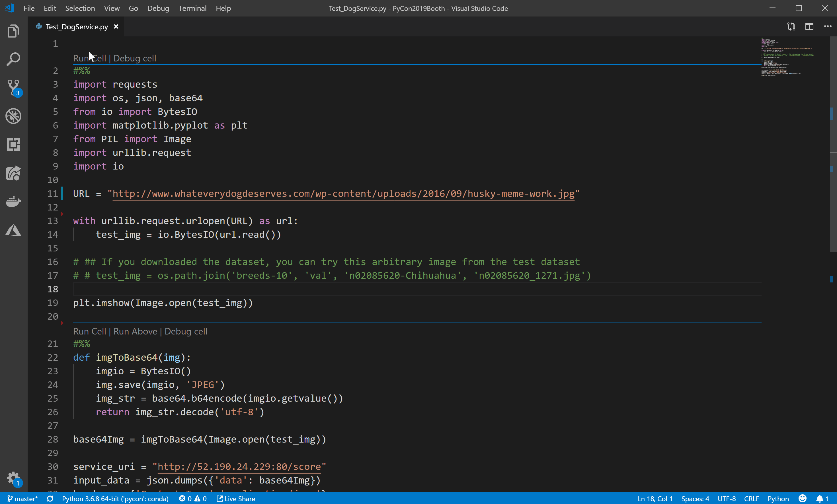Click the service_uri URL link
The image size is (837, 504).
coord(239,466)
